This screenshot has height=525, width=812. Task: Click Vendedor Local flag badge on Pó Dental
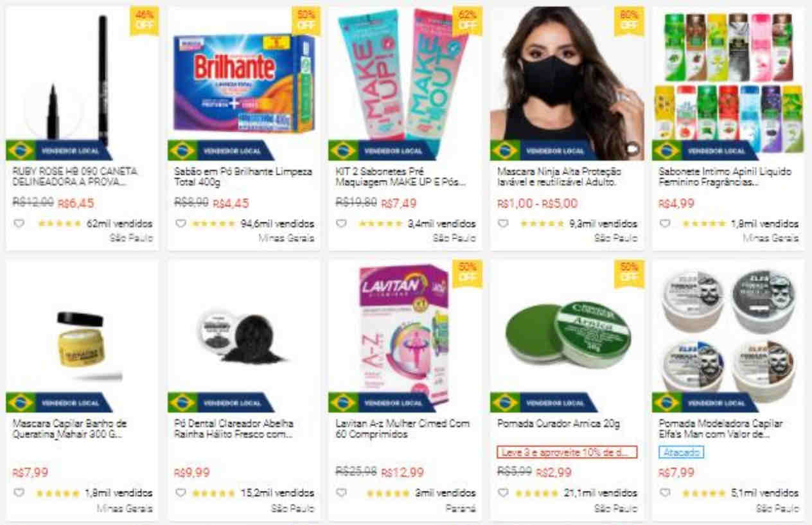tap(221, 403)
